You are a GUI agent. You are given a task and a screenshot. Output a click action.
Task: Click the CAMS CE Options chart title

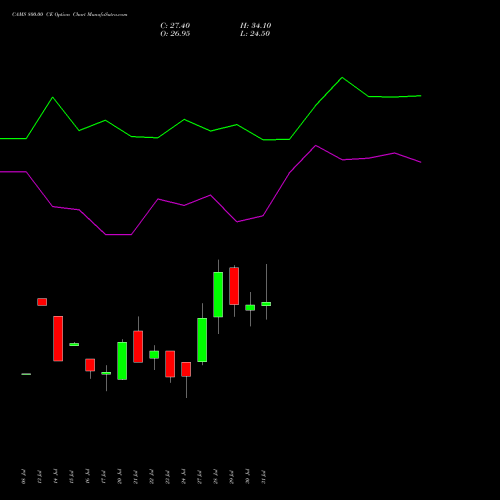(69, 15)
